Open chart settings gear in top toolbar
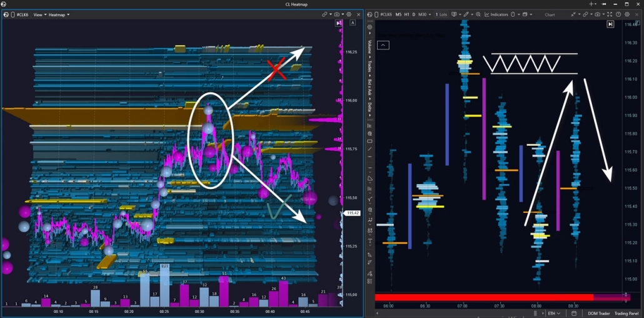Image resolution: width=644 pixels, height=318 pixels. (x=627, y=14)
